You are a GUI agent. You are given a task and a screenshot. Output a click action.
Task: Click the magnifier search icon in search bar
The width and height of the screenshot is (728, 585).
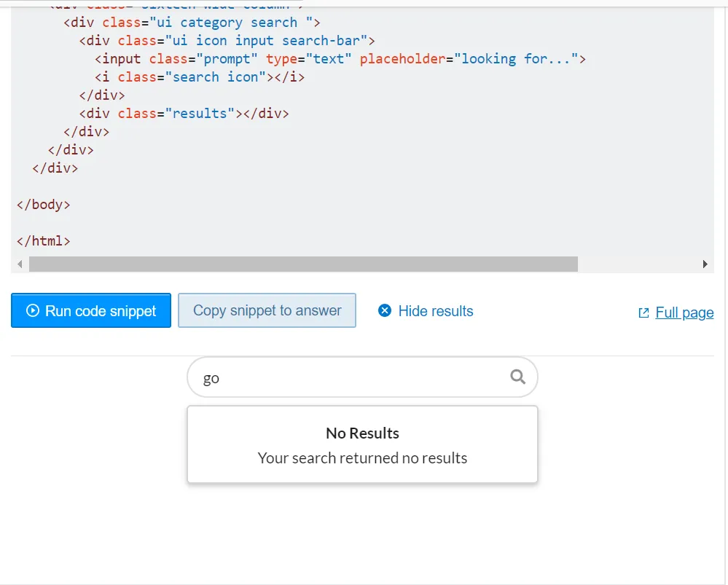518,377
